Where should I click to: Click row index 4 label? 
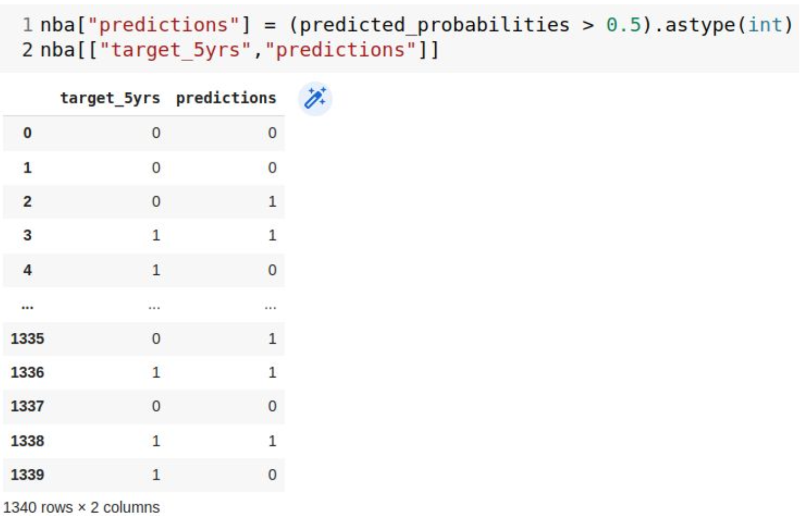28,270
